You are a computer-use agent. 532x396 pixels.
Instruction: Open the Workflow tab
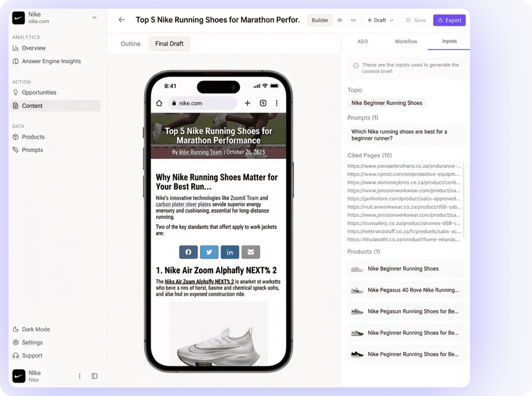(406, 41)
